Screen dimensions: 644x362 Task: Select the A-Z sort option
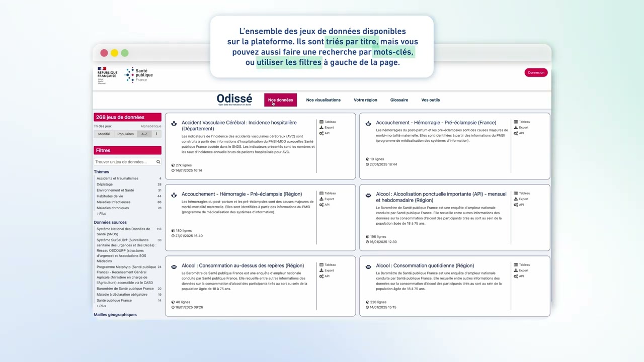tap(144, 134)
